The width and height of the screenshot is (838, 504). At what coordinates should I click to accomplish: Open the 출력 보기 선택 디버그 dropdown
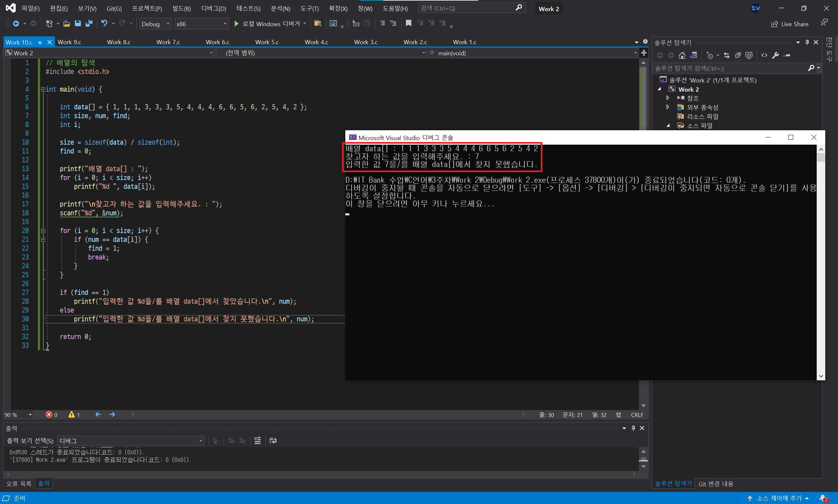[131, 441]
